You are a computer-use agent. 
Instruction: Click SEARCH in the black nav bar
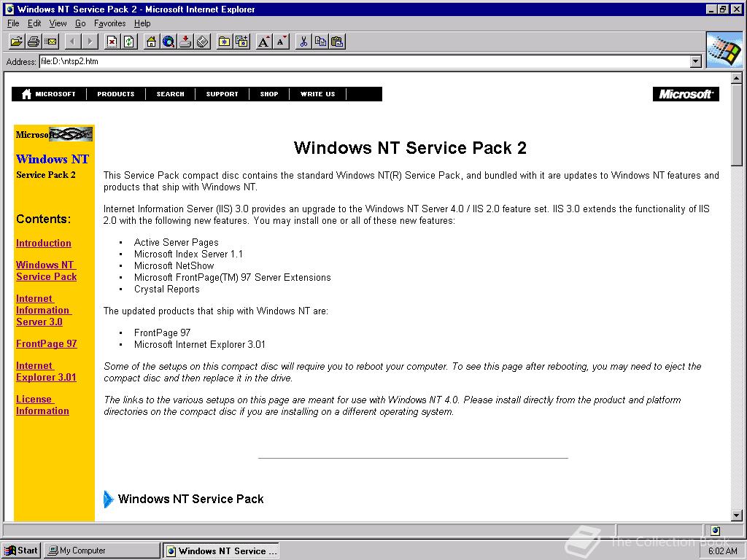[170, 94]
